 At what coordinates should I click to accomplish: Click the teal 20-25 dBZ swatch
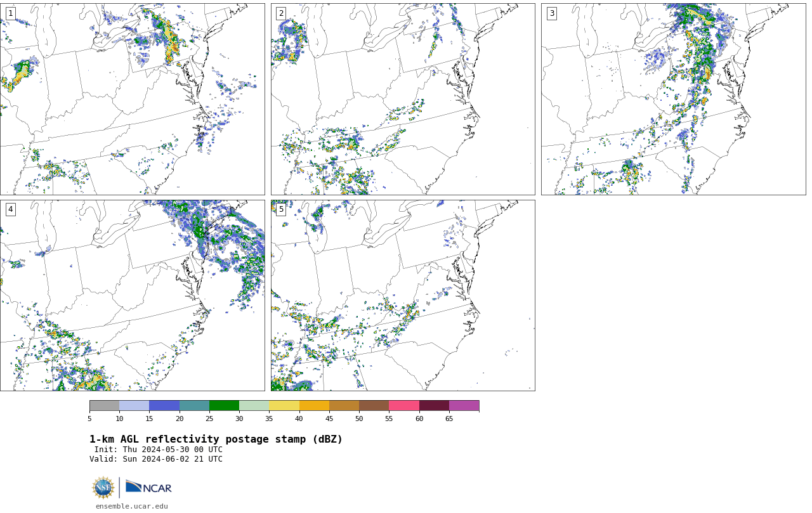[194, 406]
